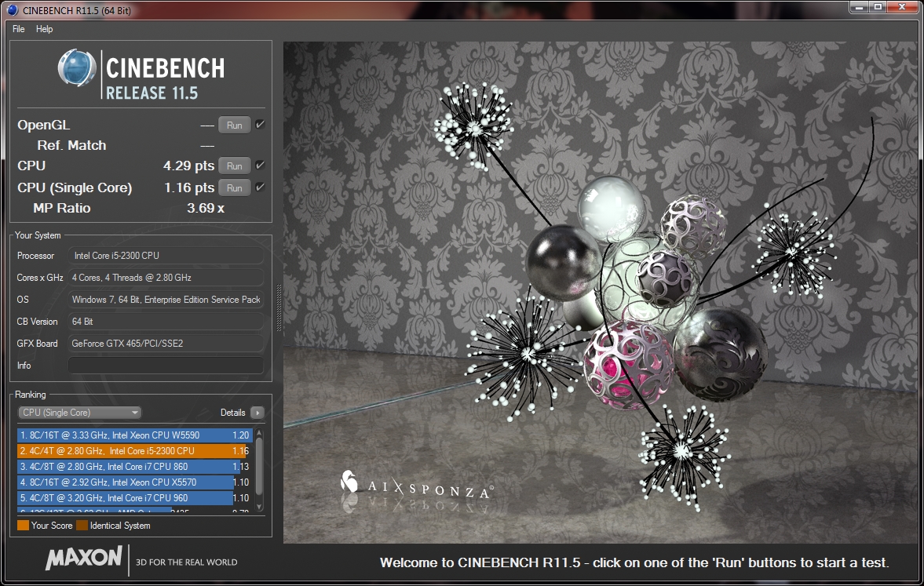The image size is (924, 586).
Task: Click the Details label in the Ranking panel
Action: click(233, 413)
